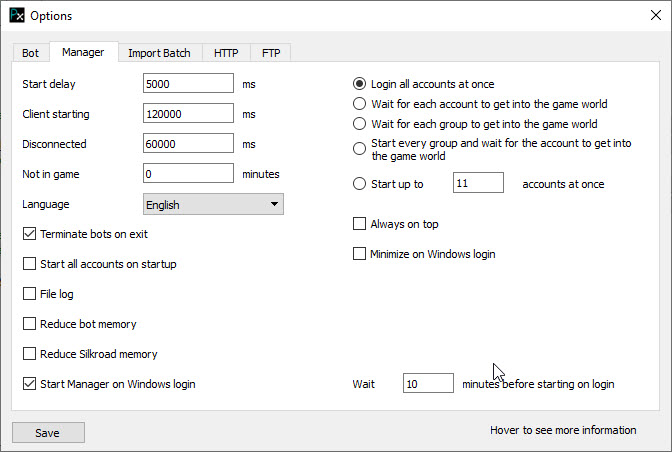The height and width of the screenshot is (452, 672).
Task: Expand the Language dropdown
Action: (213, 205)
